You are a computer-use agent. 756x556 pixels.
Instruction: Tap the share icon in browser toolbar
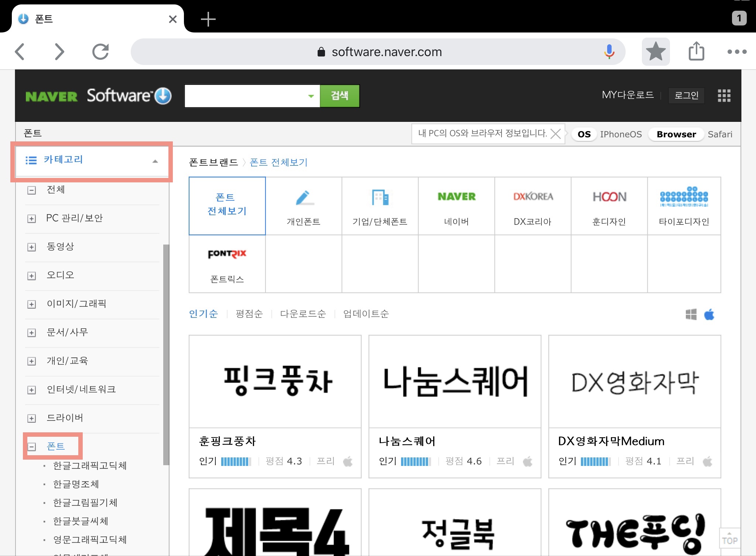tap(696, 52)
